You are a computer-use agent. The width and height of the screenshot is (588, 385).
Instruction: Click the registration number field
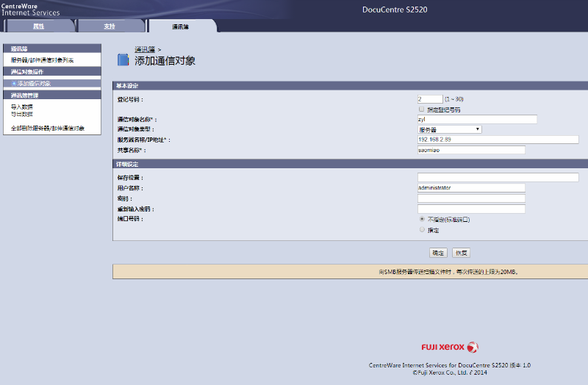[x=430, y=99]
